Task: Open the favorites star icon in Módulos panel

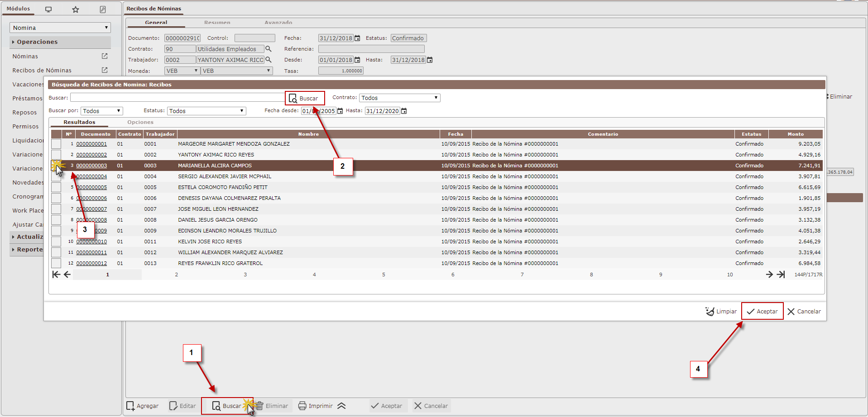Action: coord(76,9)
